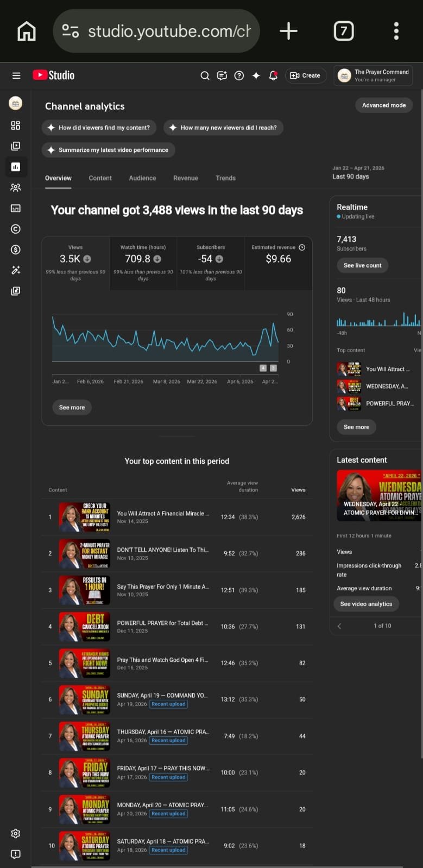
Task: Select the Views metric card
Action: [75, 263]
